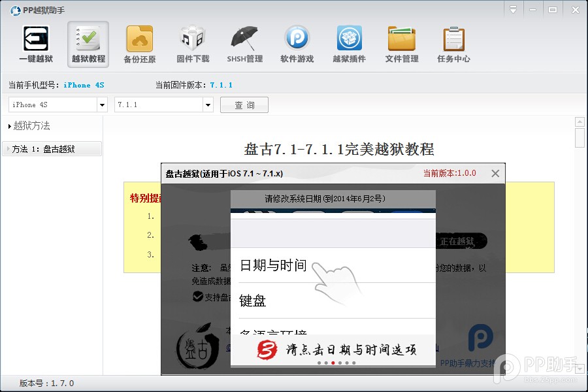This screenshot has height=392, width=588.
Task: Open the iPhone 4S device dropdown
Action: (103, 105)
